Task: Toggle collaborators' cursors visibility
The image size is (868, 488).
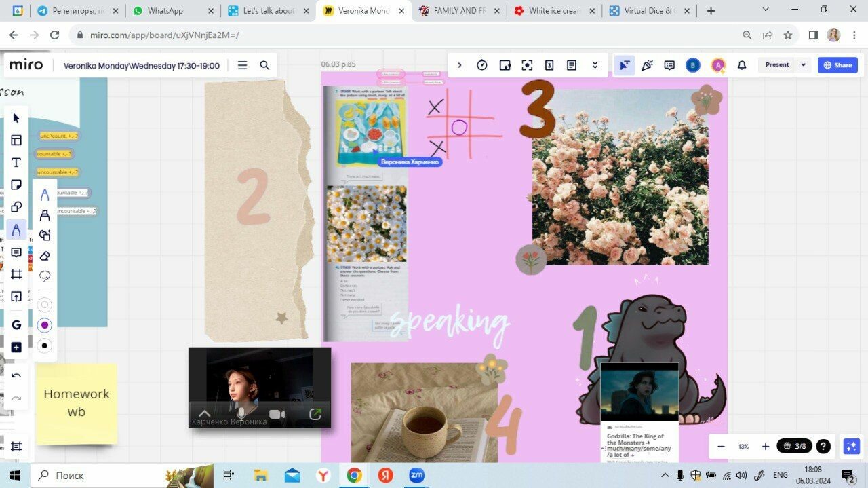Action: pos(625,65)
